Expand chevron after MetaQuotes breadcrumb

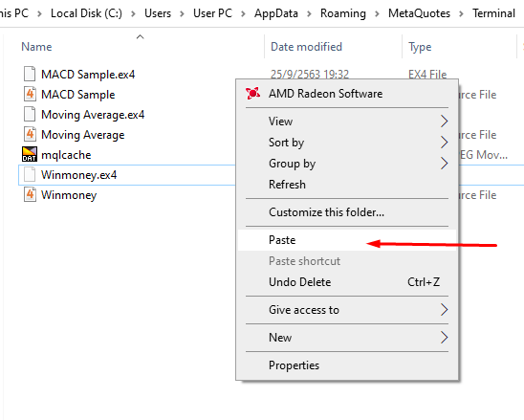coord(461,13)
